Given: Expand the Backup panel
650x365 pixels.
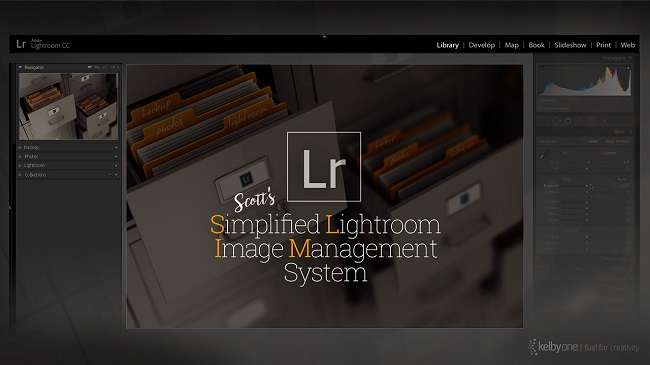Looking at the screenshot, I should click(x=20, y=147).
